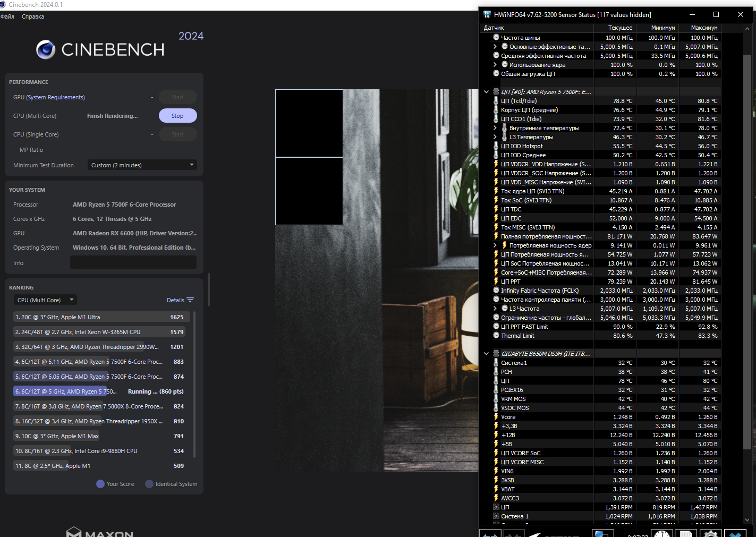
Task: Click the clock icon of Частота шины
Action: pos(496,38)
